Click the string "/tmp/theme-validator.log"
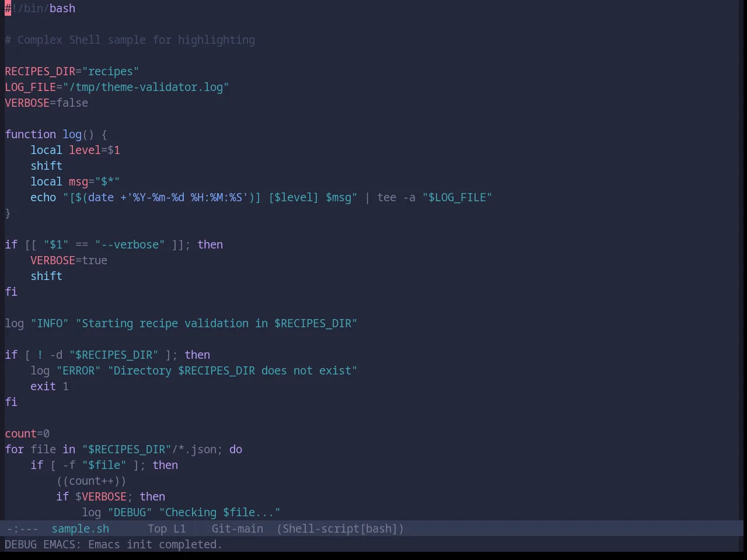 146,87
